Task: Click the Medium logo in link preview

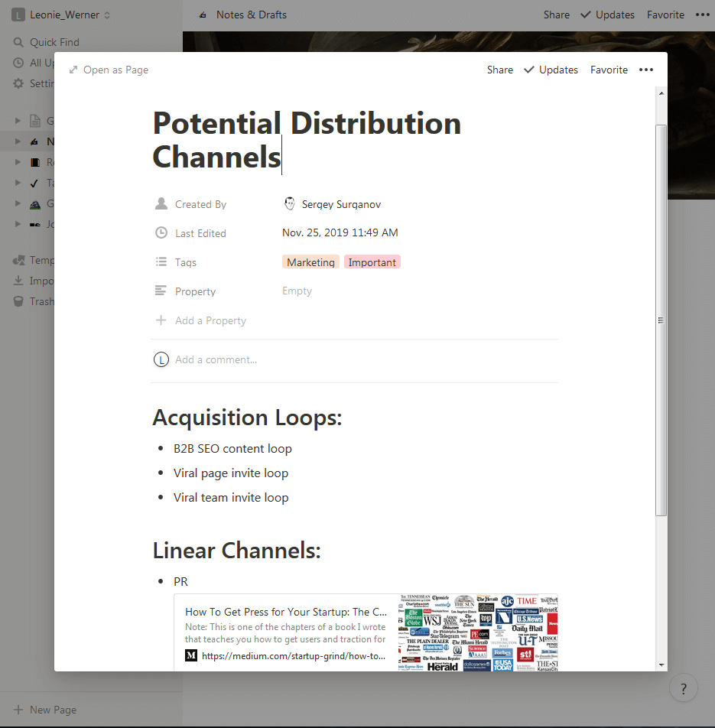Action: (x=191, y=655)
